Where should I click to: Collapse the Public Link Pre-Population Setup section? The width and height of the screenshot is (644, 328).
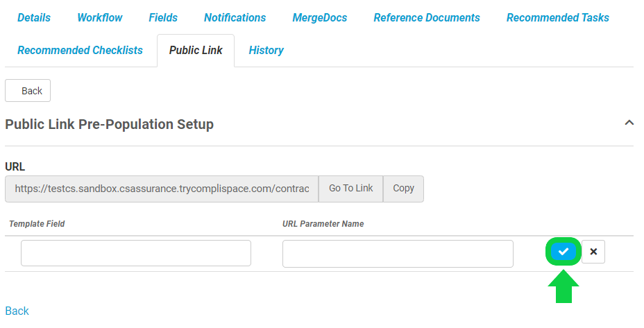point(629,122)
